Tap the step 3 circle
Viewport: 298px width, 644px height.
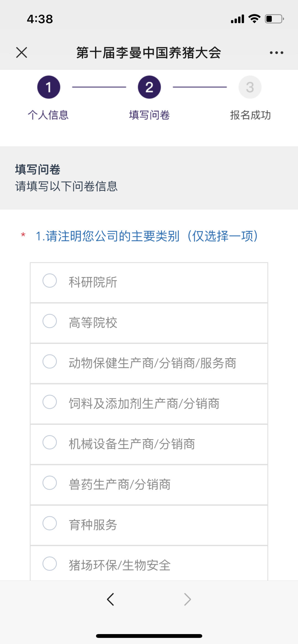pyautogui.click(x=250, y=87)
